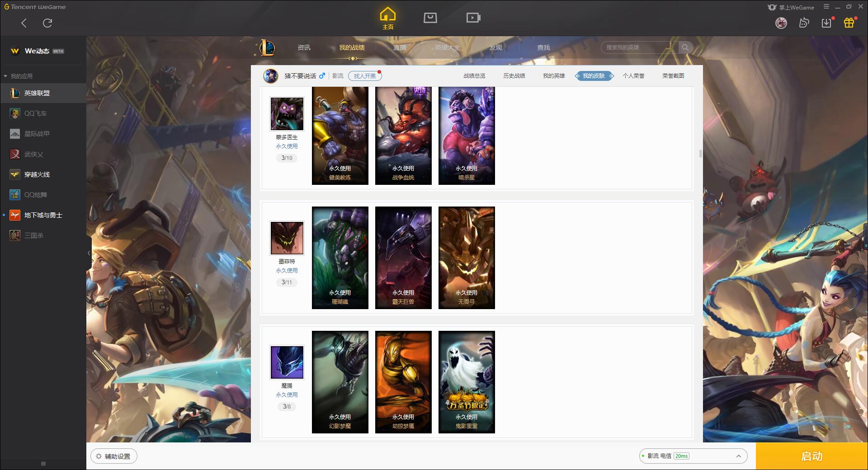Switch to 直播 tab
868x470 pixels.
[x=400, y=47]
